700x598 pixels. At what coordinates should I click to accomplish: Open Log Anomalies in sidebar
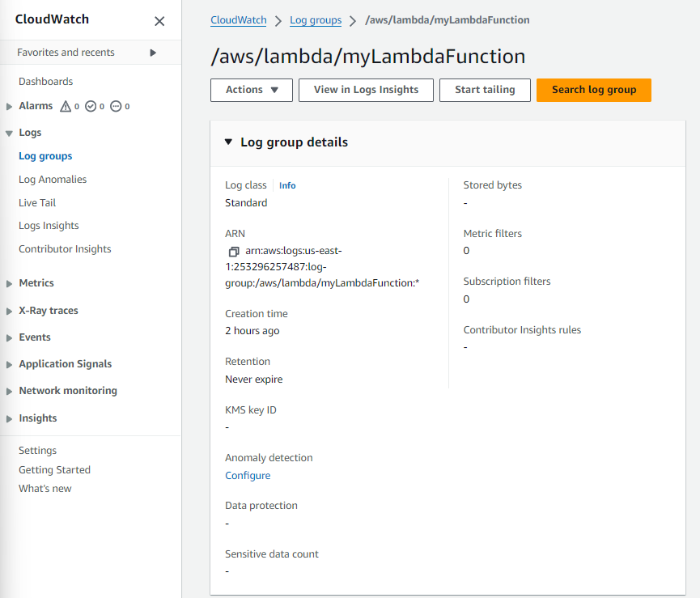(x=53, y=180)
